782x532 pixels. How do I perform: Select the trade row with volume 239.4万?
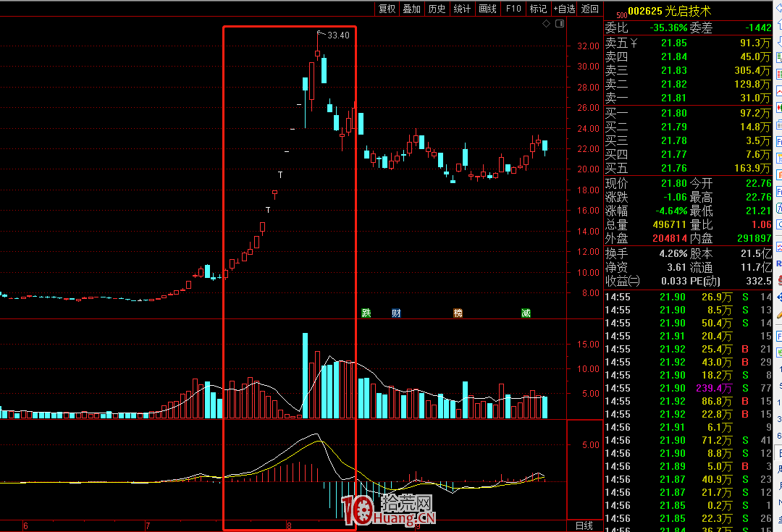[689, 388]
